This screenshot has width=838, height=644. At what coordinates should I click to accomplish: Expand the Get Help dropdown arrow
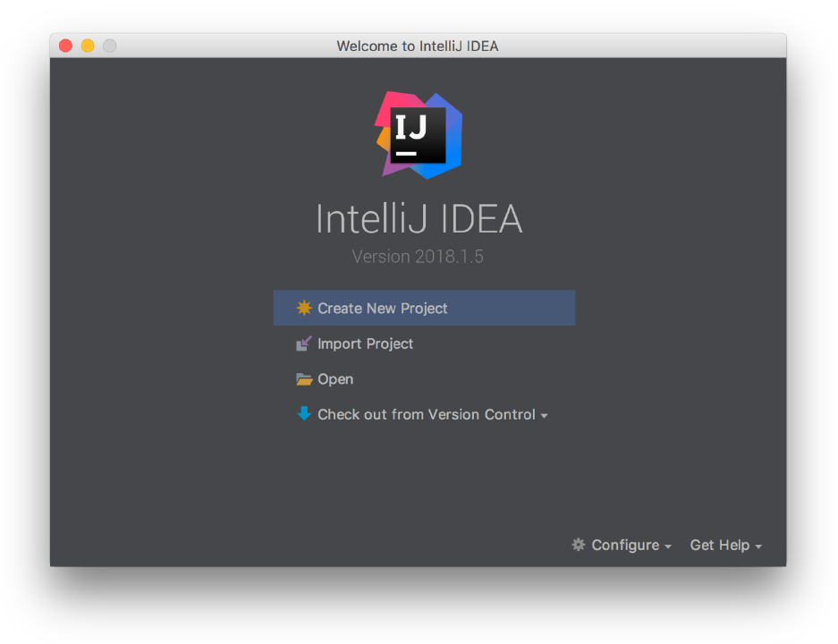[758, 547]
